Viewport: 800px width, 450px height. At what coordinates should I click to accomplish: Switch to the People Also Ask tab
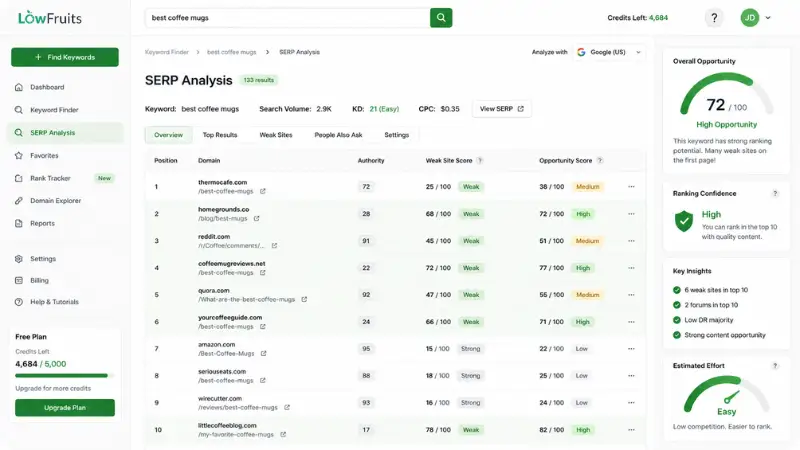pyautogui.click(x=338, y=135)
